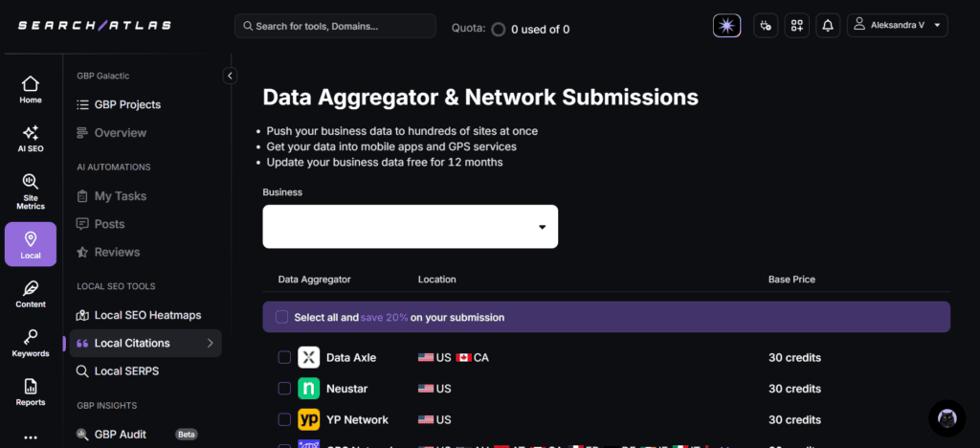The image size is (980, 448).
Task: Click the CA flag in Data Axle row
Action: (463, 358)
